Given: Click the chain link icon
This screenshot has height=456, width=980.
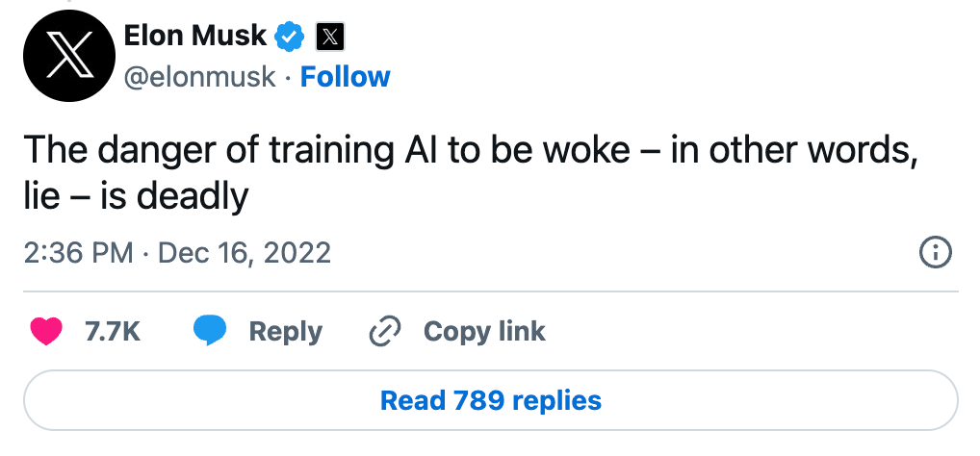Looking at the screenshot, I should click(x=384, y=331).
